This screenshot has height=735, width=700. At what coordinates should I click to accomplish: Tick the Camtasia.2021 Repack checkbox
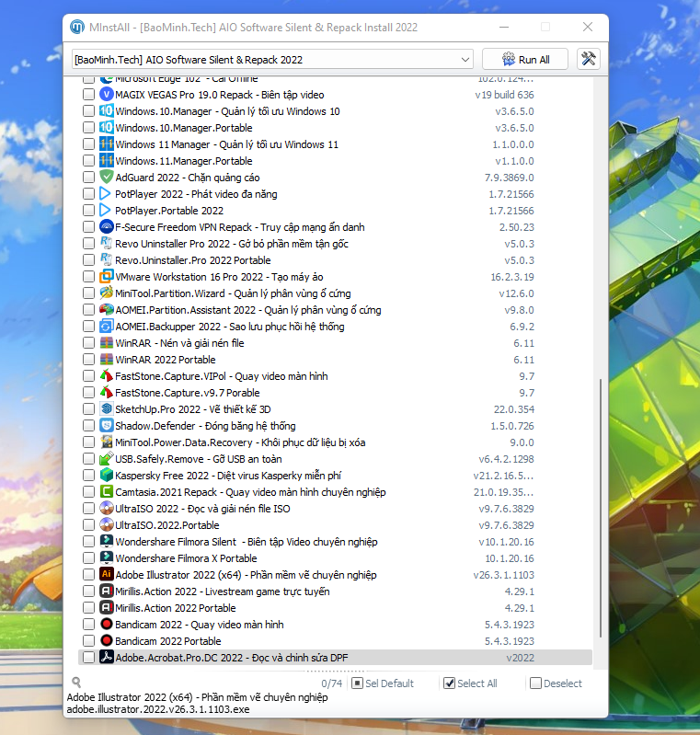[x=88, y=492]
